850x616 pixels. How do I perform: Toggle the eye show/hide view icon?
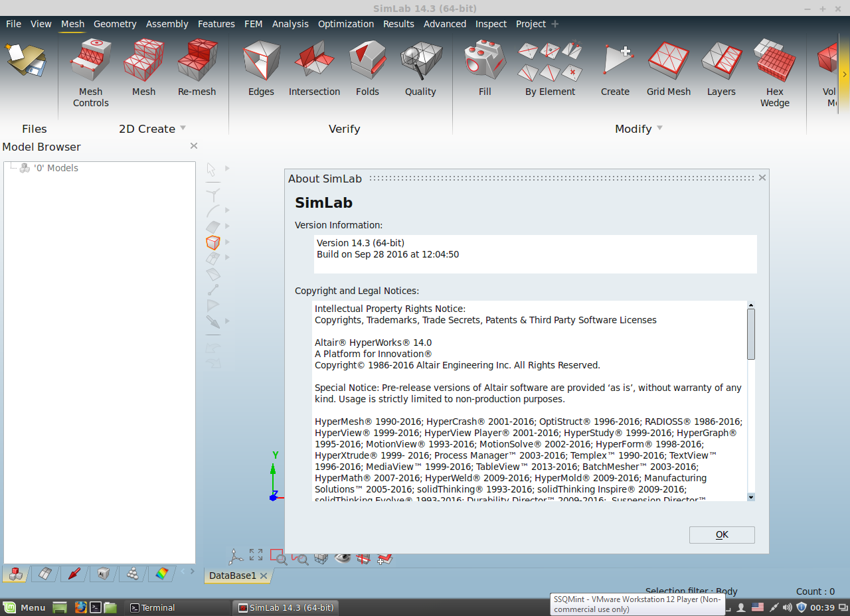[343, 557]
